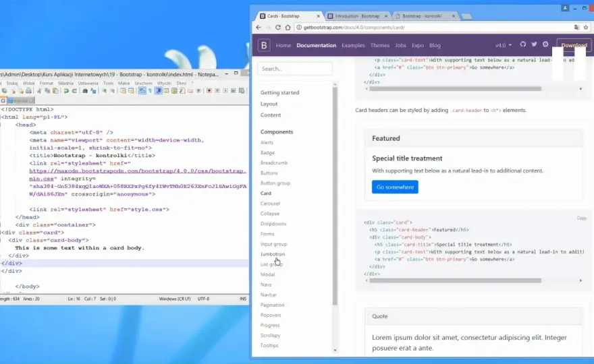Toggle Word Wrap in Notepad++ toolbar
This screenshot has width=594, height=364.
[x=142, y=91]
